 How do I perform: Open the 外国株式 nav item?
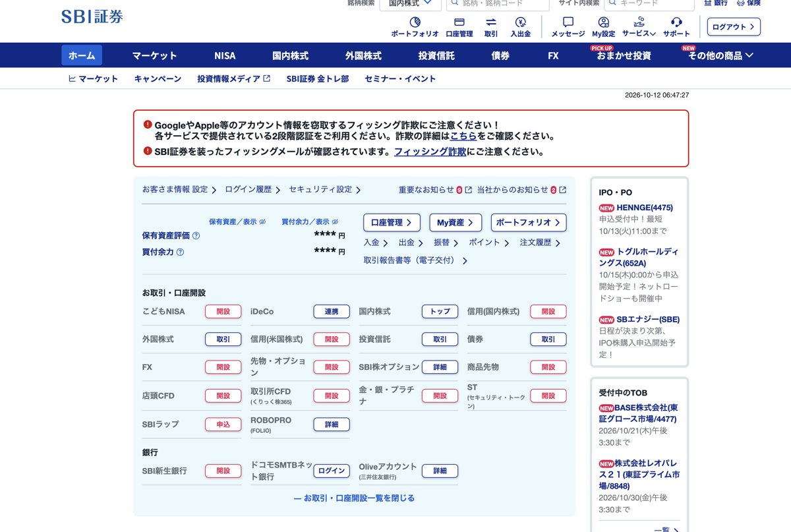click(363, 55)
